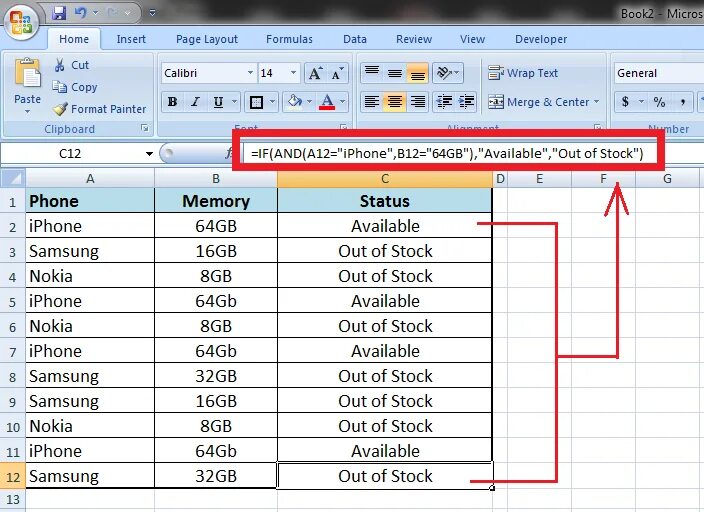The height and width of the screenshot is (512, 704).
Task: Select row 12 header
Action: coord(13,476)
